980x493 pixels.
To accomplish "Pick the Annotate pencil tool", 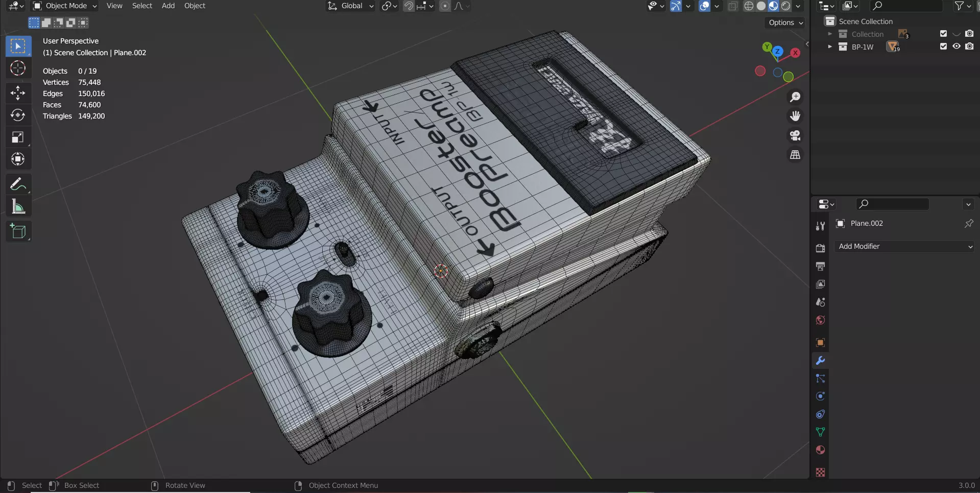I will pos(18,184).
